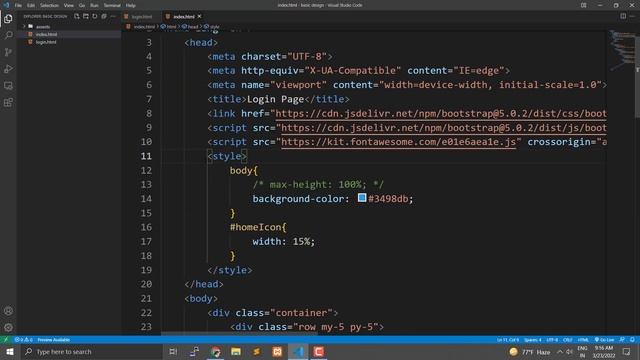
Task: Open the Terminal menu
Action: coord(112,5)
